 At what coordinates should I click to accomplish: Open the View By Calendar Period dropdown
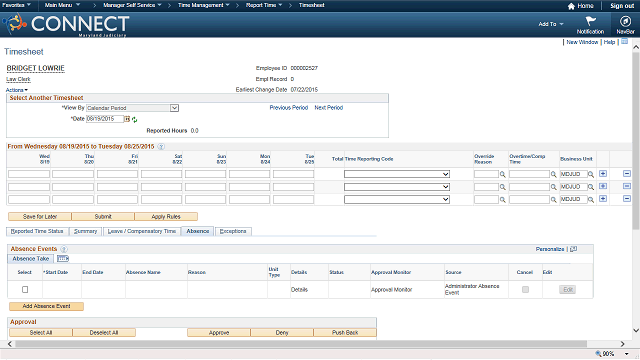(x=133, y=108)
